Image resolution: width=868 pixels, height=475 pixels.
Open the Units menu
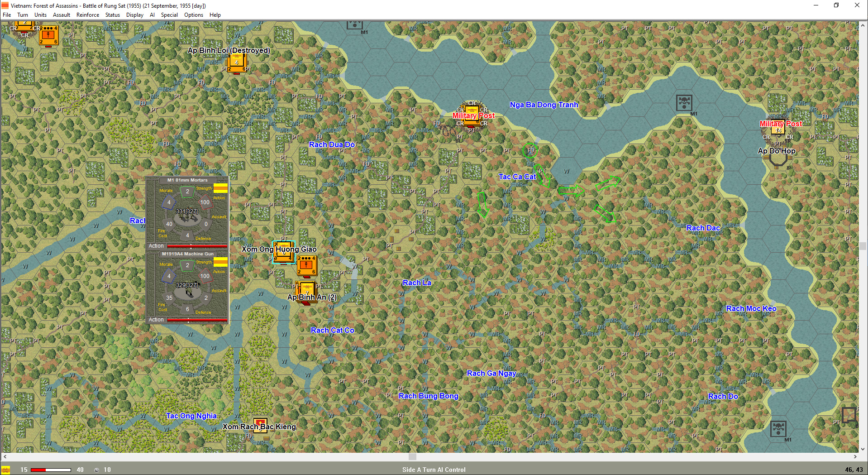point(40,15)
